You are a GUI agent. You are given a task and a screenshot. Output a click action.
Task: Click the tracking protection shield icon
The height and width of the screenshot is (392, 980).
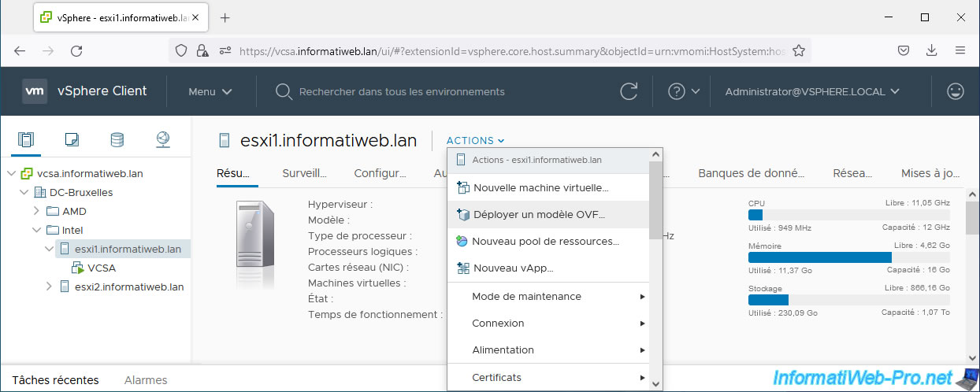pyautogui.click(x=181, y=50)
